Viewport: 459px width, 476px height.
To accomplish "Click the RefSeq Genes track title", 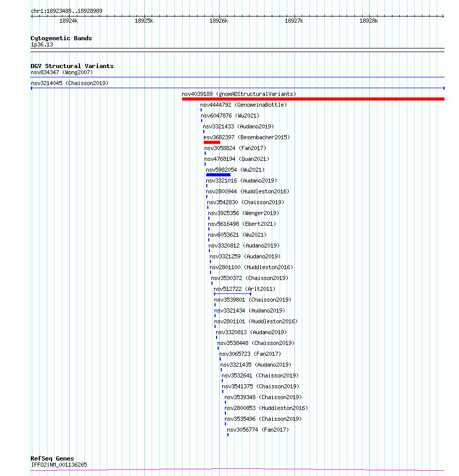I will [52, 458].
